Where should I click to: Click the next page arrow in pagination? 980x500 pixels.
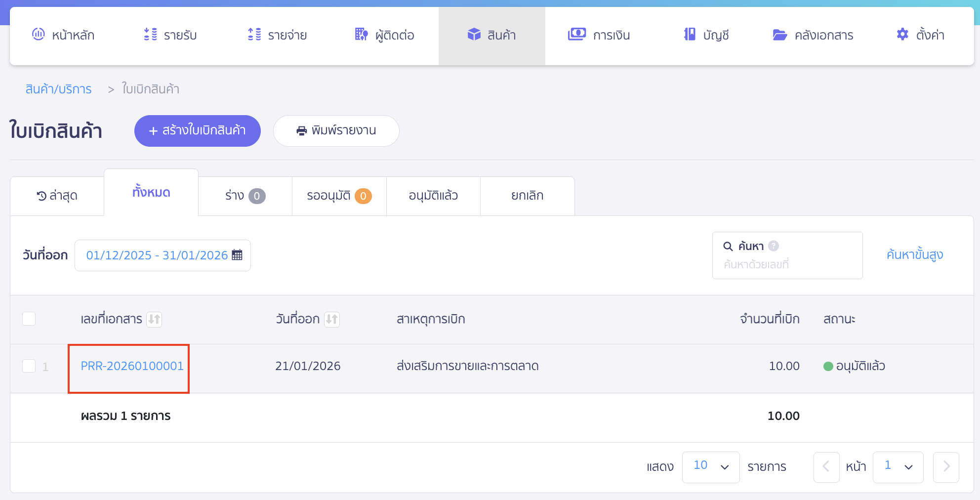click(x=946, y=466)
